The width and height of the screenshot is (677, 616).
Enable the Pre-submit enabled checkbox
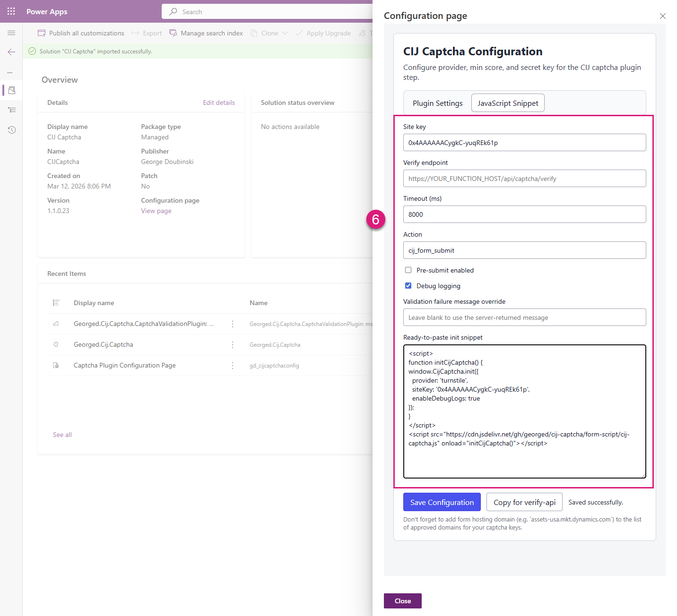coord(408,270)
